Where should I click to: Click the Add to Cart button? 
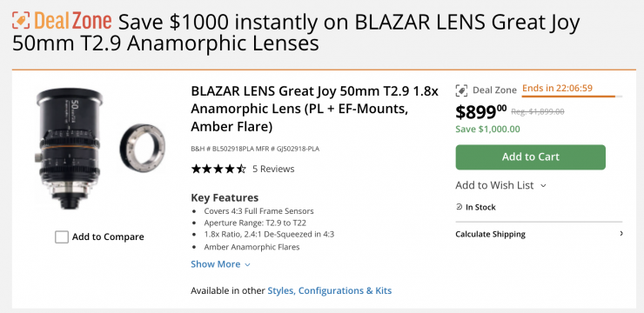coord(530,156)
